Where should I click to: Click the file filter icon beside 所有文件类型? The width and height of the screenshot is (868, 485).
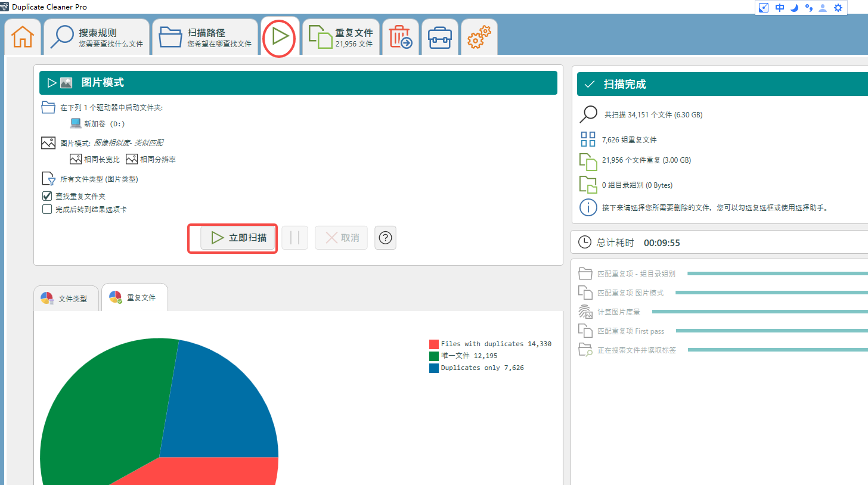(48, 179)
